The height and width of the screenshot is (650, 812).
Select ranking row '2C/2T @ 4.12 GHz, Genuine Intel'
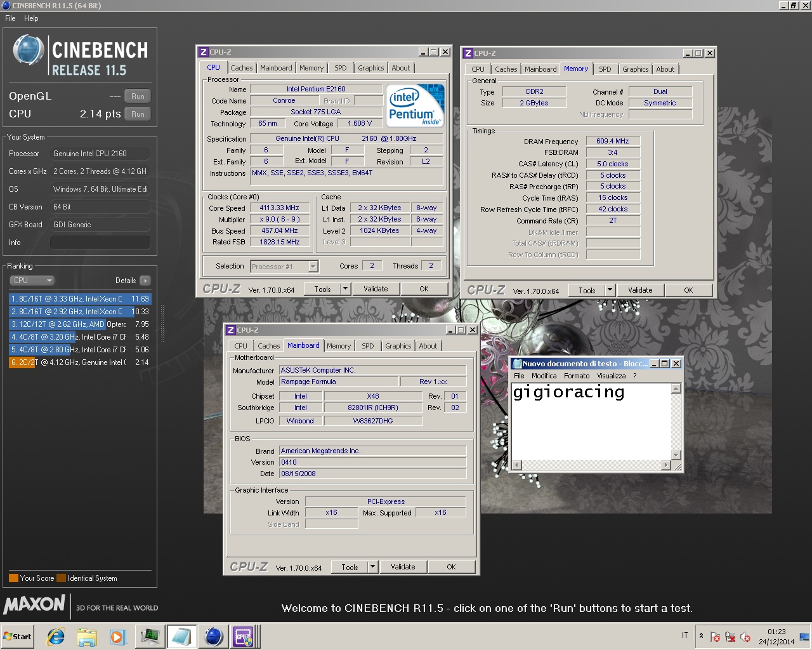[80, 362]
